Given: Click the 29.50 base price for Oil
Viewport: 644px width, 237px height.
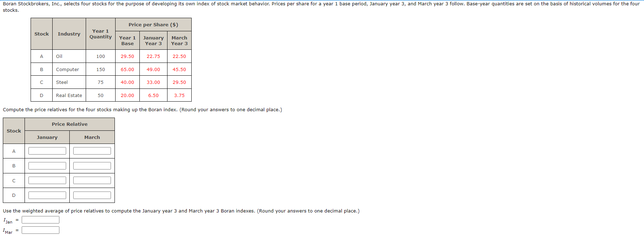Looking at the screenshot, I should 127,56.
